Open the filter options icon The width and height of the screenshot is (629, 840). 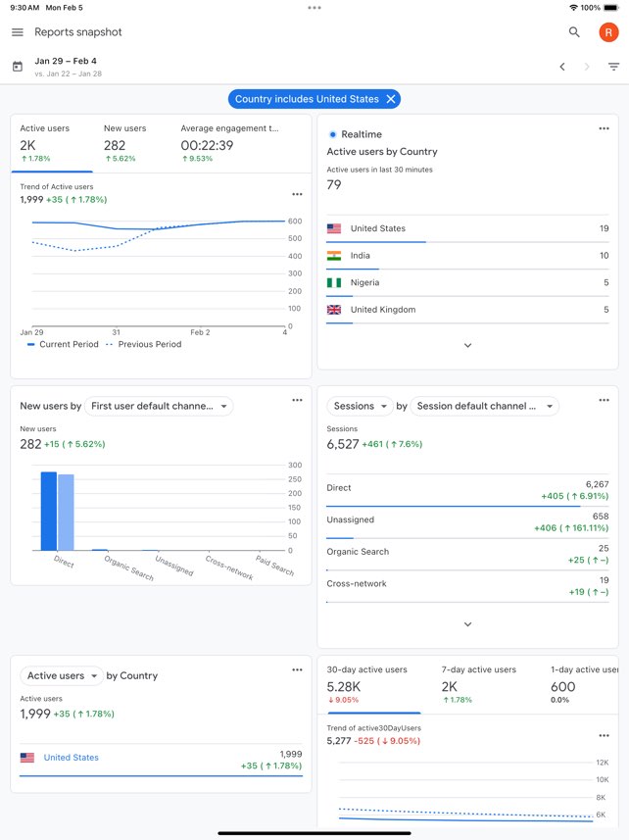coord(613,67)
